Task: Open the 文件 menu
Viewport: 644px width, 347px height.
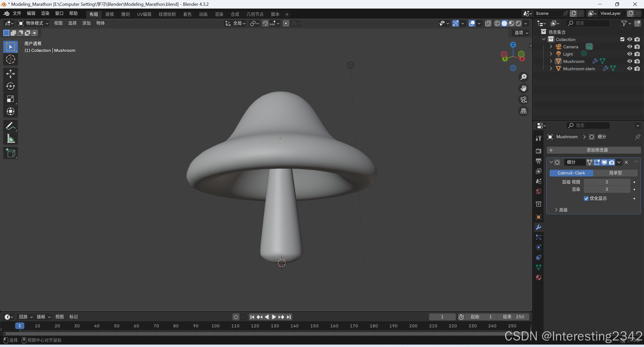Action: pos(17,13)
